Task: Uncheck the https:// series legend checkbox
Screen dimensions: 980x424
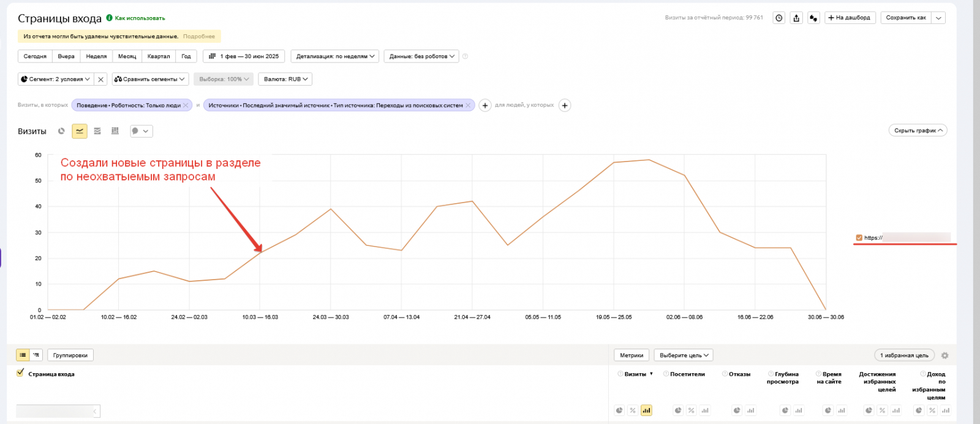Action: coord(859,237)
